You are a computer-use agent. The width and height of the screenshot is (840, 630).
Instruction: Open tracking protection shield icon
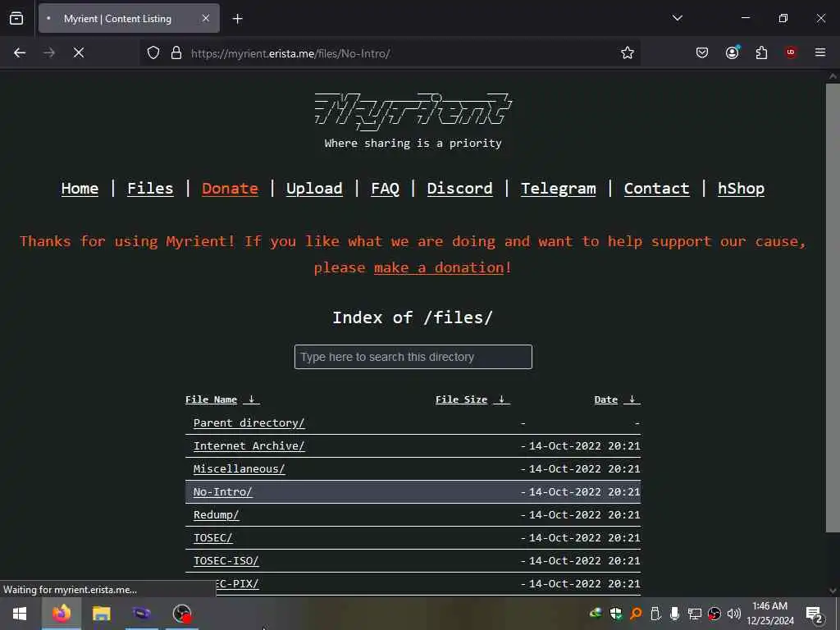[153, 53]
